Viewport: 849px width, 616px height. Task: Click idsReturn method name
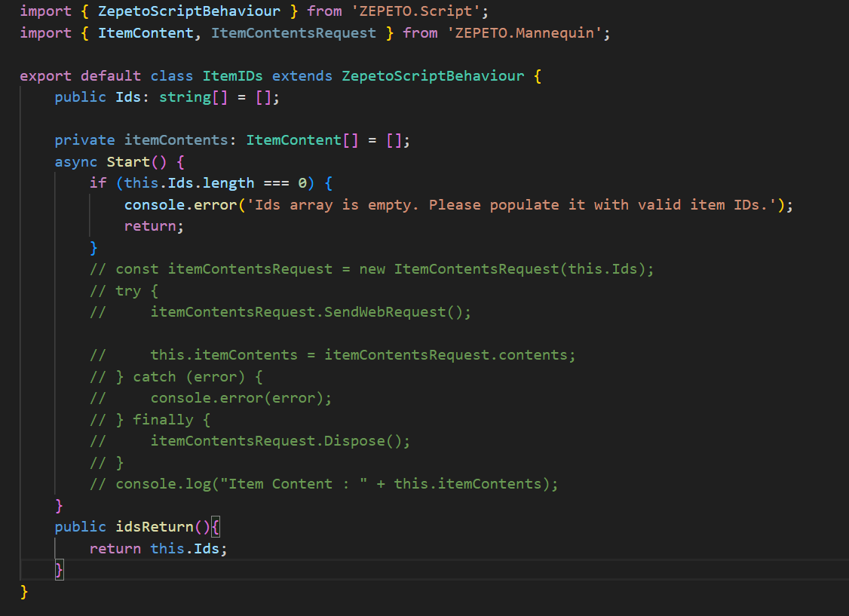(155, 527)
